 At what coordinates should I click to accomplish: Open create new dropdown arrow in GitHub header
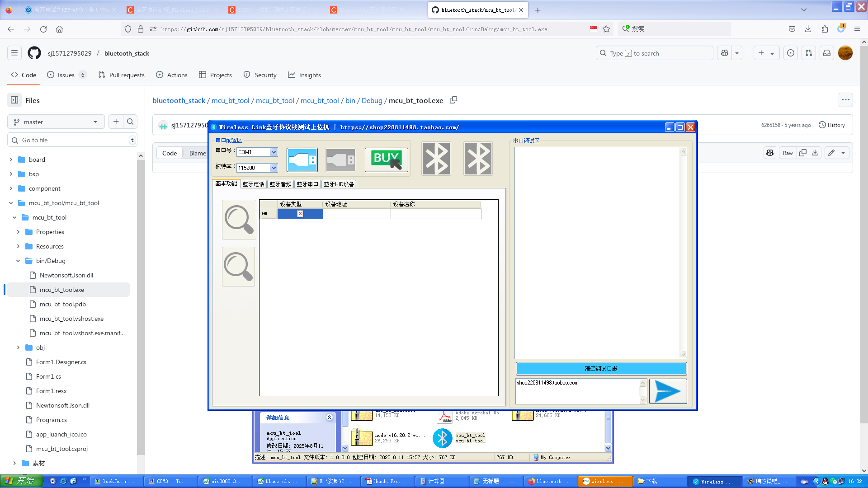pos(772,53)
